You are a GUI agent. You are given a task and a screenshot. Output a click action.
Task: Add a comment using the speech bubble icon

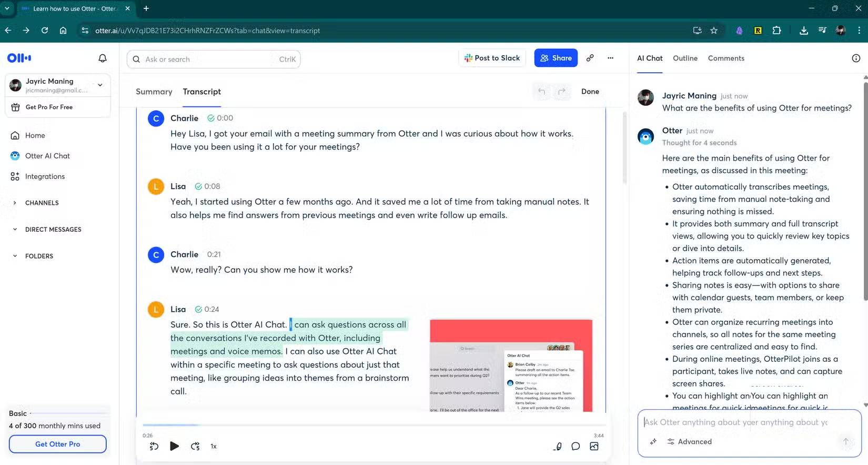pos(576,446)
